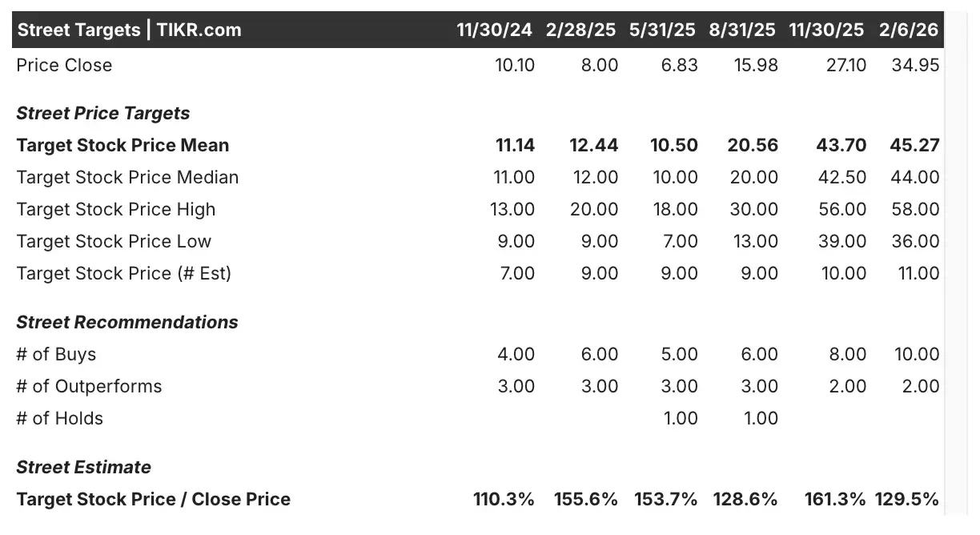980x535 pixels.
Task: Click the Target Stock Price / Close Price label
Action: (154, 499)
